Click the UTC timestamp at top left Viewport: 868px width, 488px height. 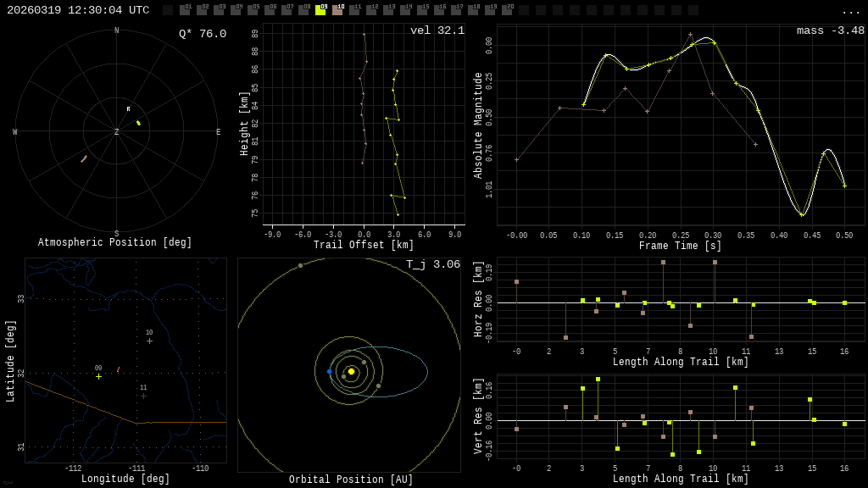tap(78, 10)
